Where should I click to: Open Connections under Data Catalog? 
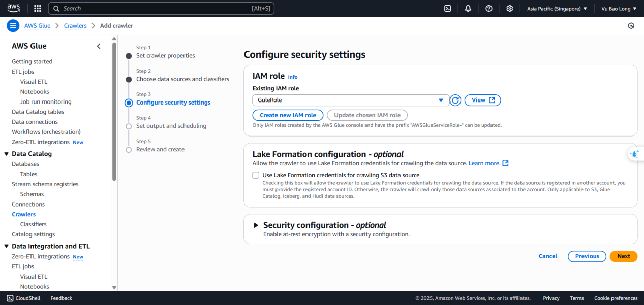tap(28, 204)
